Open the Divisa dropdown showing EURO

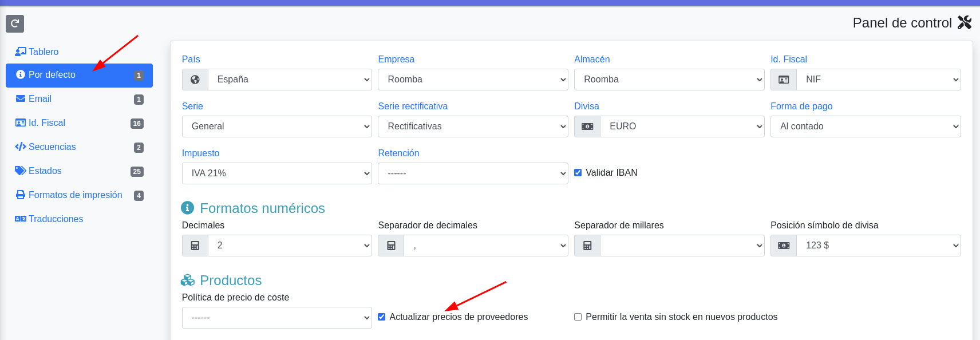[x=682, y=126]
